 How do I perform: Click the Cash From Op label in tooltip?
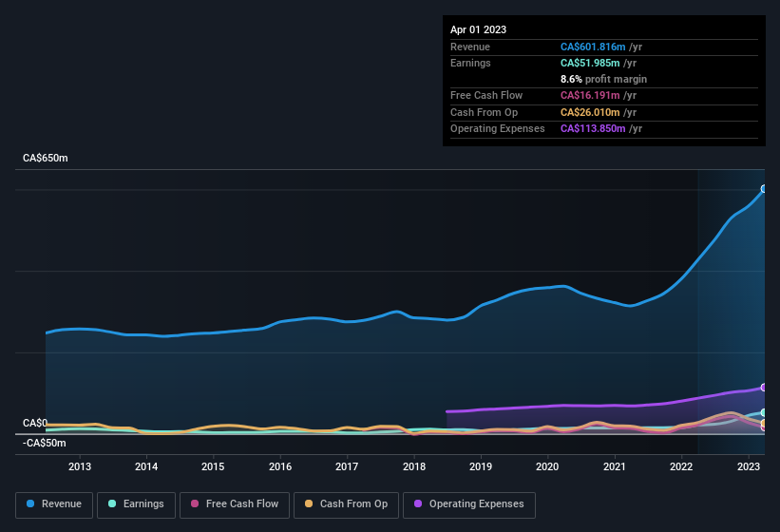click(x=484, y=112)
